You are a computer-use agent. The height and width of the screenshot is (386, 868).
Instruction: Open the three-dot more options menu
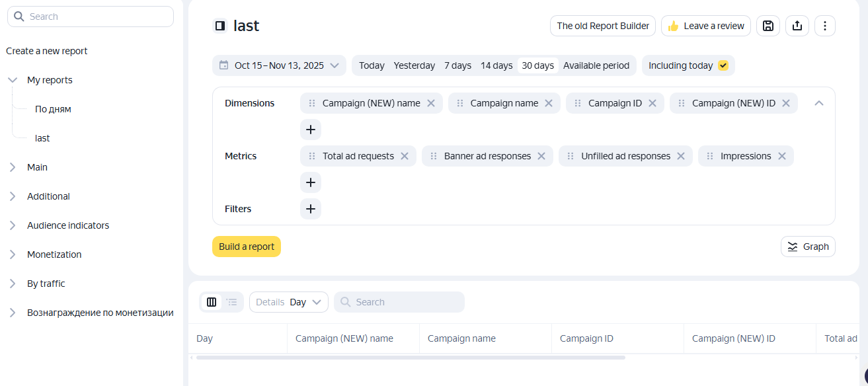tap(824, 26)
